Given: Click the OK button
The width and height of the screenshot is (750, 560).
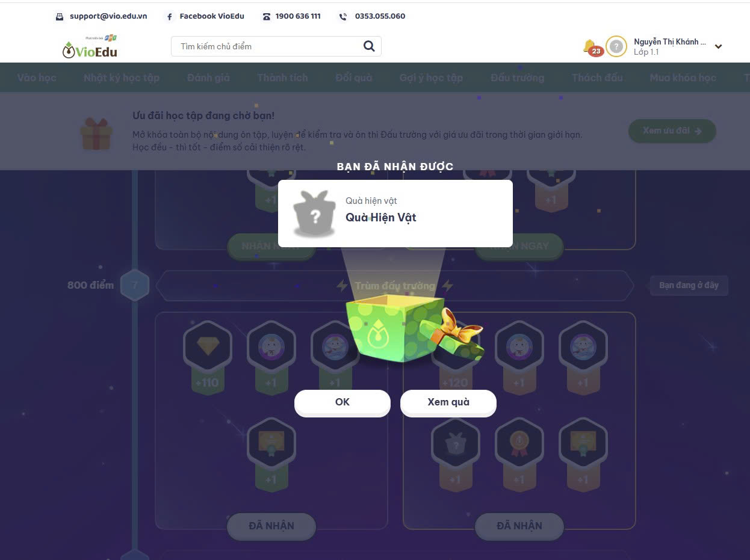Looking at the screenshot, I should 342,402.
